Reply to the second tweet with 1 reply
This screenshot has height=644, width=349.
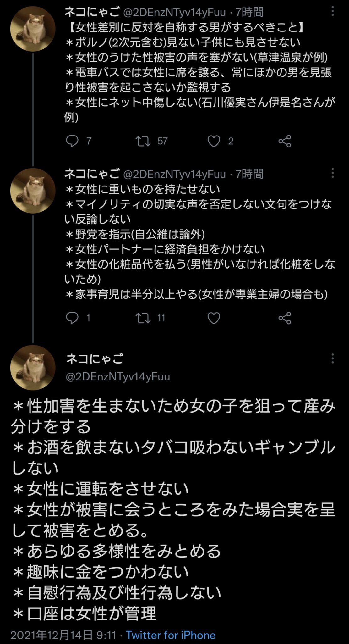[x=72, y=318]
